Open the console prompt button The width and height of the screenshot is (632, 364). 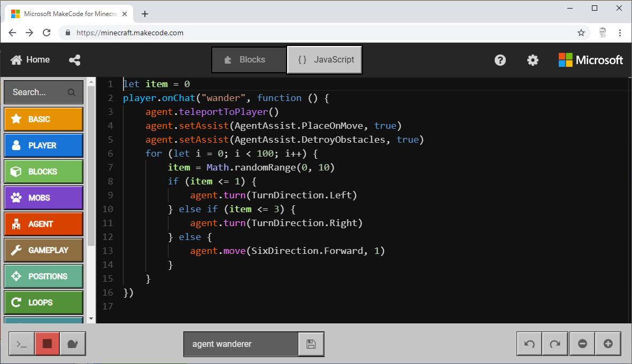pos(21,344)
